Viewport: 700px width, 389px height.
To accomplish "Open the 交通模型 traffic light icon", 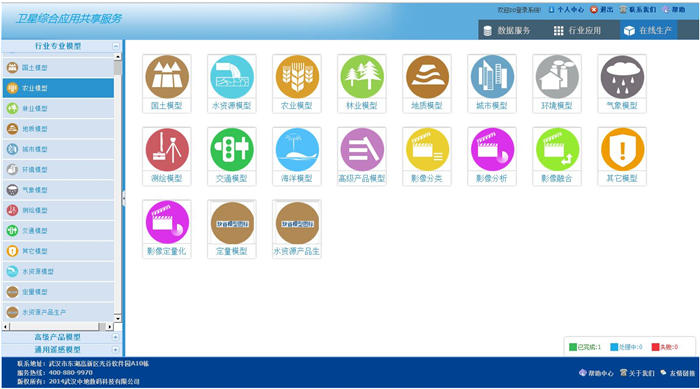I will [x=232, y=156].
